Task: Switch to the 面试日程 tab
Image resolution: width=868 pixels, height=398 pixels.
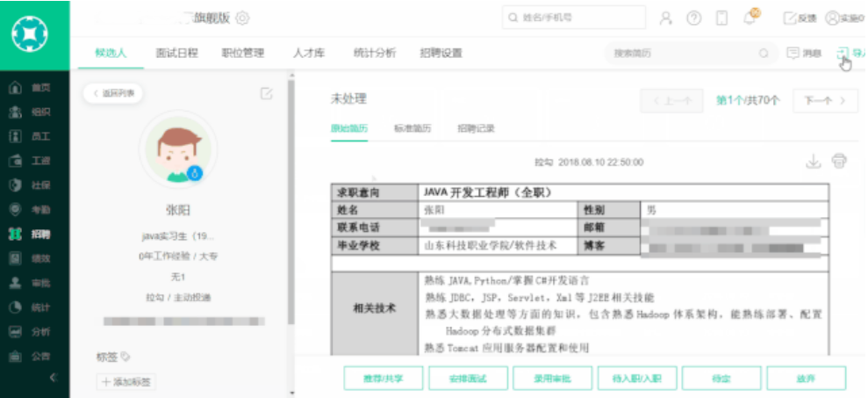Action: tap(176, 53)
